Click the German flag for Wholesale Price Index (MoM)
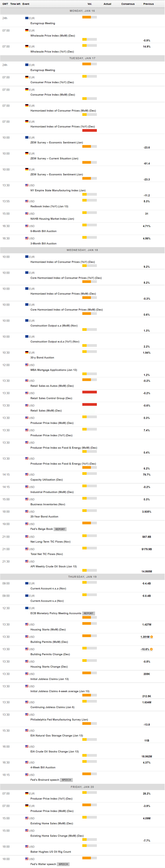Viewport: 165px width, 868px height. click(x=27, y=30)
